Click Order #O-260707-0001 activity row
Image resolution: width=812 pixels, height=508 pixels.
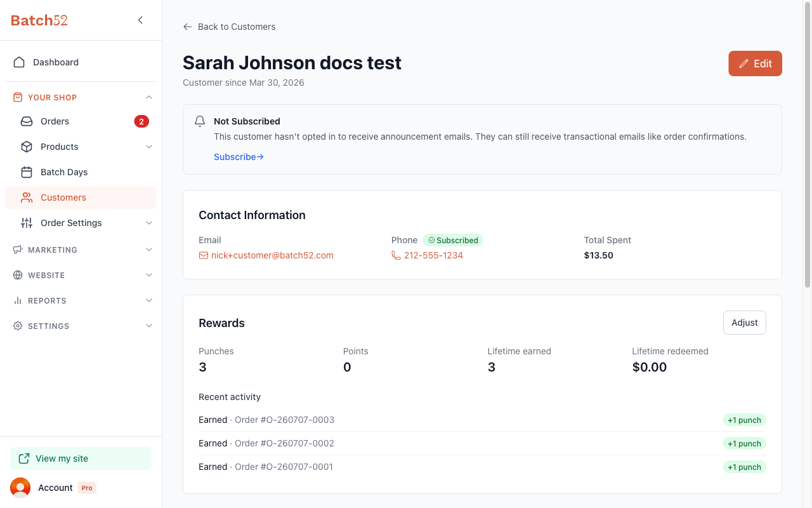pos(482,467)
